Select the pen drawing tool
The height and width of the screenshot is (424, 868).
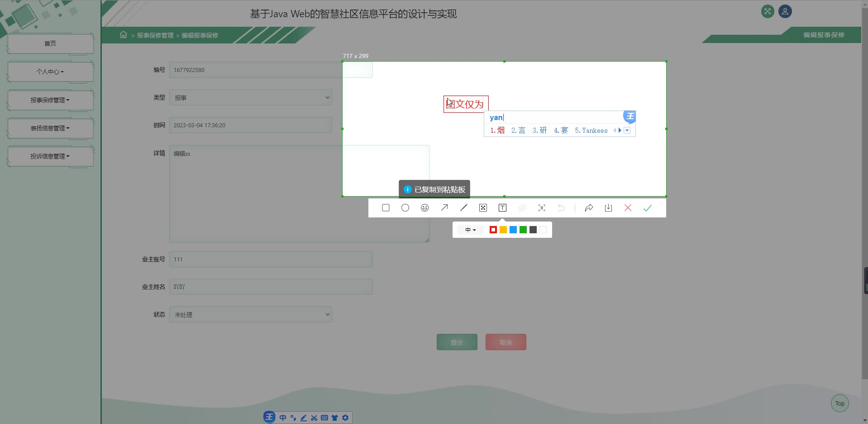[x=464, y=208]
